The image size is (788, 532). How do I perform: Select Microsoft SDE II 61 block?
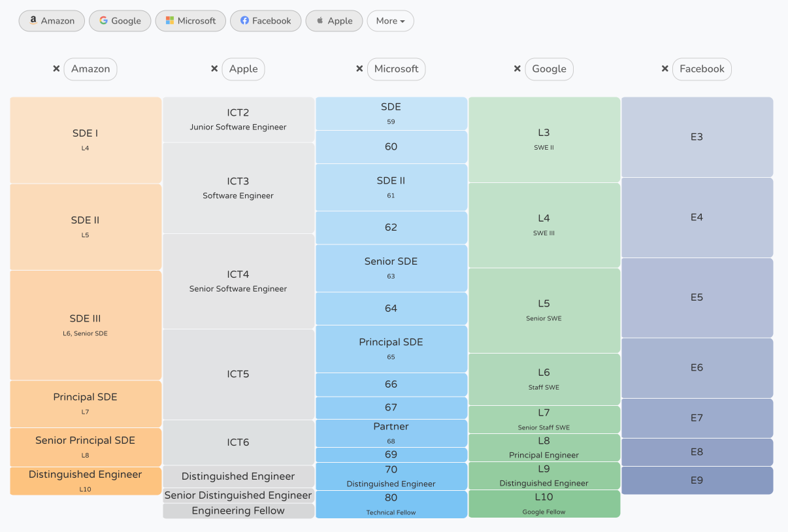[x=391, y=187]
